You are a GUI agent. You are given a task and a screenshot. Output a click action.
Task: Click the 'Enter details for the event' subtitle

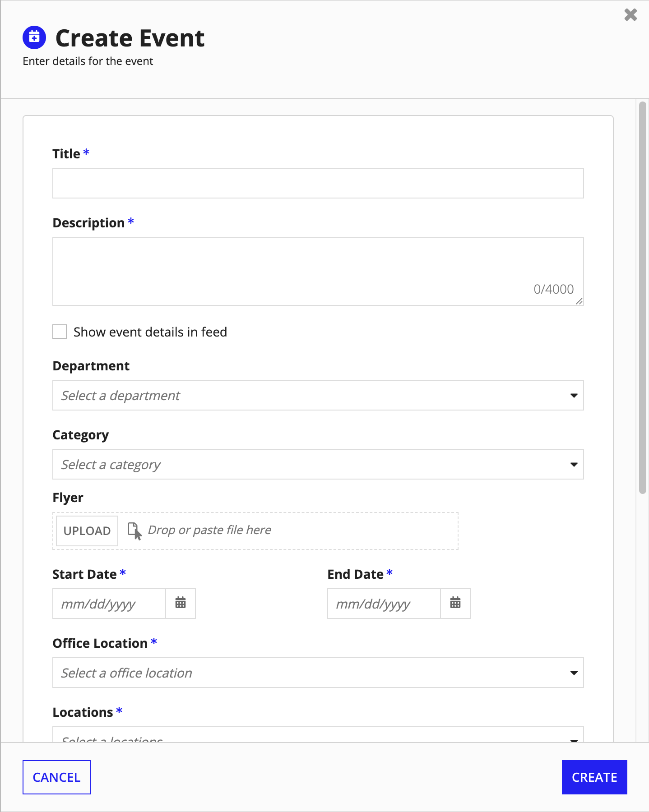[88, 61]
